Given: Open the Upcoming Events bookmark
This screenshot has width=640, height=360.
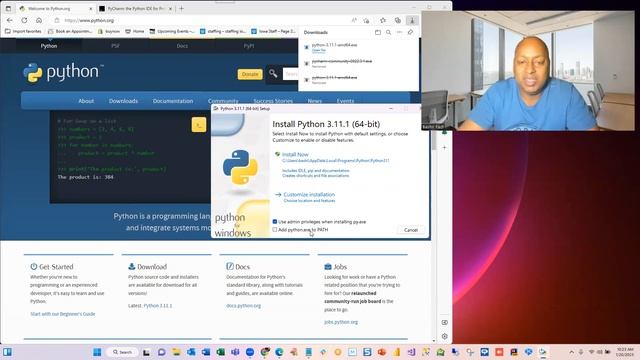Looking at the screenshot, I should 172,31.
